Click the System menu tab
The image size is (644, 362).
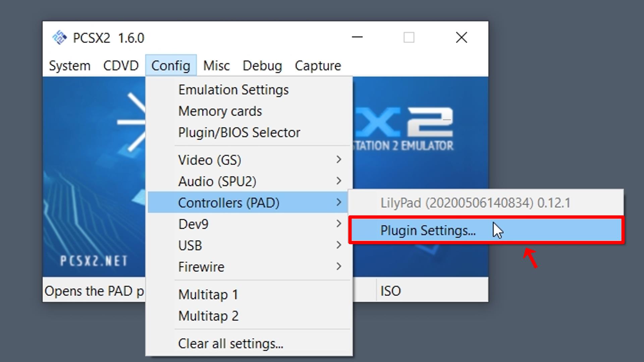pyautogui.click(x=68, y=65)
